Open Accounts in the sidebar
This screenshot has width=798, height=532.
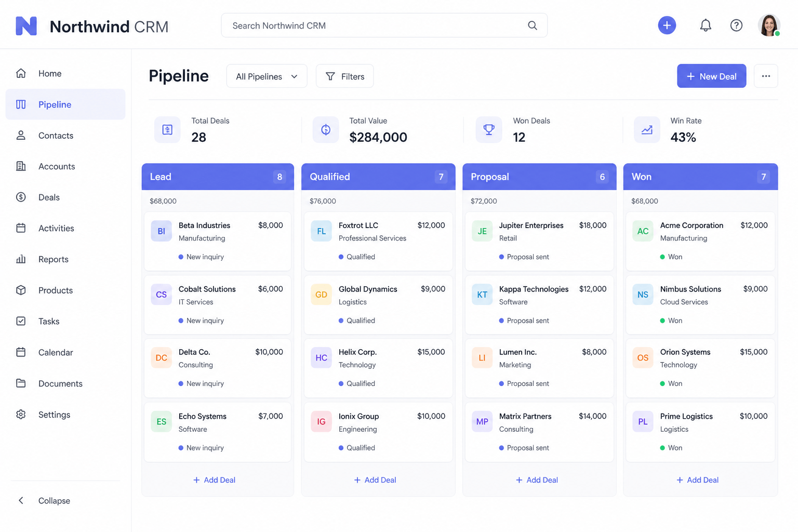[x=65, y=166]
